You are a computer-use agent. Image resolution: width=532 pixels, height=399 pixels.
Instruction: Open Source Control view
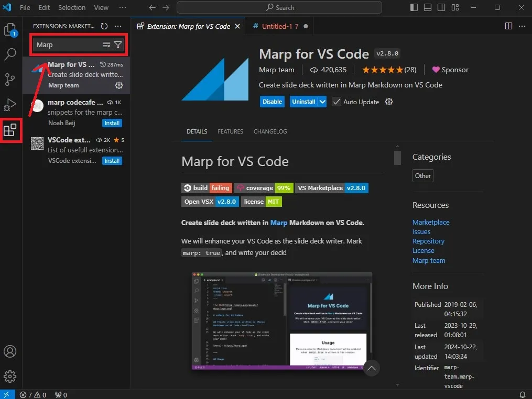click(10, 80)
